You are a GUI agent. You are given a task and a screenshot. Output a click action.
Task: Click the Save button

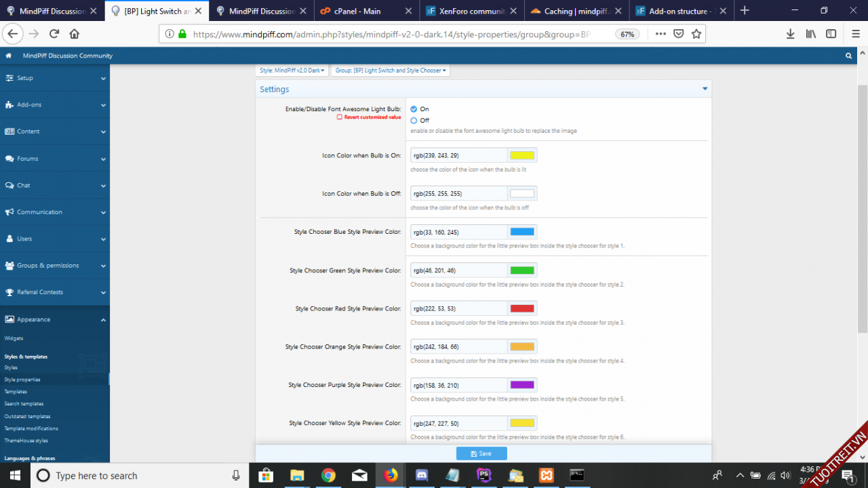point(481,453)
